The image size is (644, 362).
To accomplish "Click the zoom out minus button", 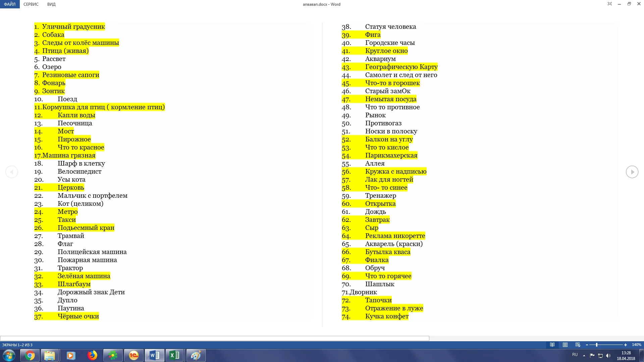I will click(587, 345).
